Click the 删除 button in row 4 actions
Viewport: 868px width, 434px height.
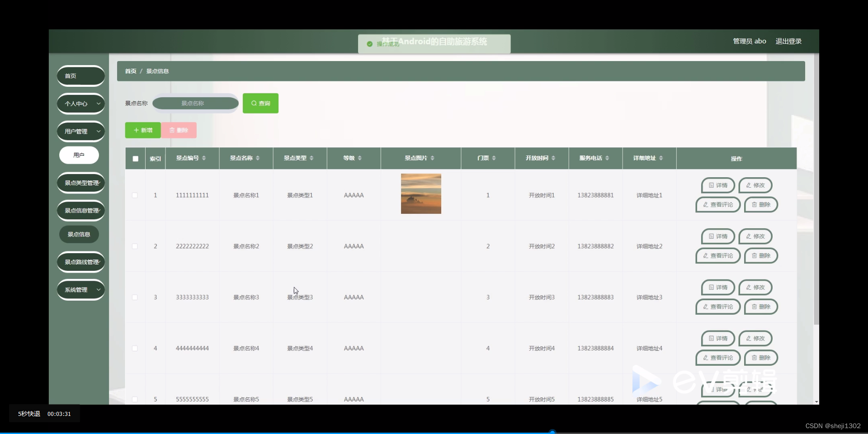[x=761, y=358]
